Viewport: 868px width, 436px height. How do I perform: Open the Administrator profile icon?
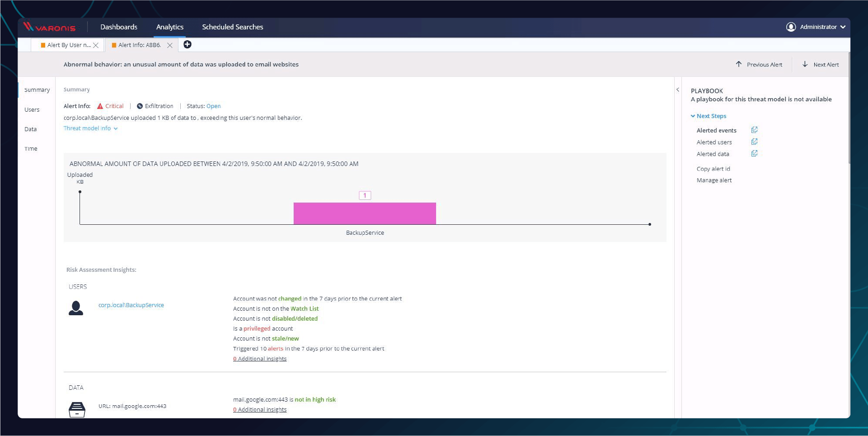click(791, 27)
